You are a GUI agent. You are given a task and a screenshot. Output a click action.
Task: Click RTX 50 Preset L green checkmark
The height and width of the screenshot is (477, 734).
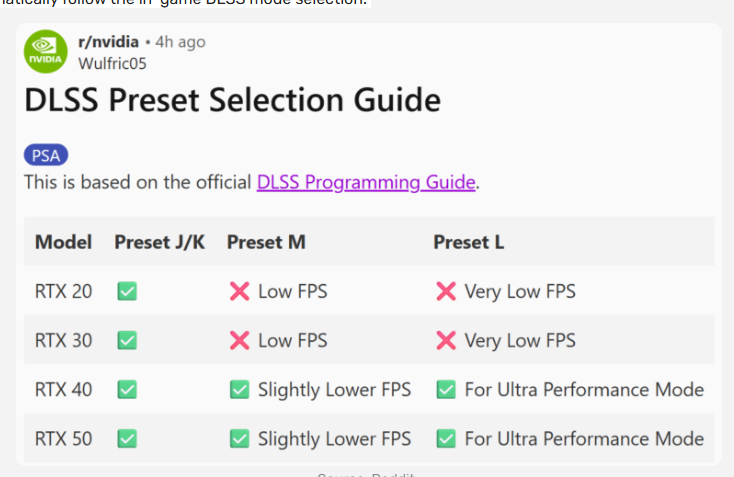click(446, 438)
